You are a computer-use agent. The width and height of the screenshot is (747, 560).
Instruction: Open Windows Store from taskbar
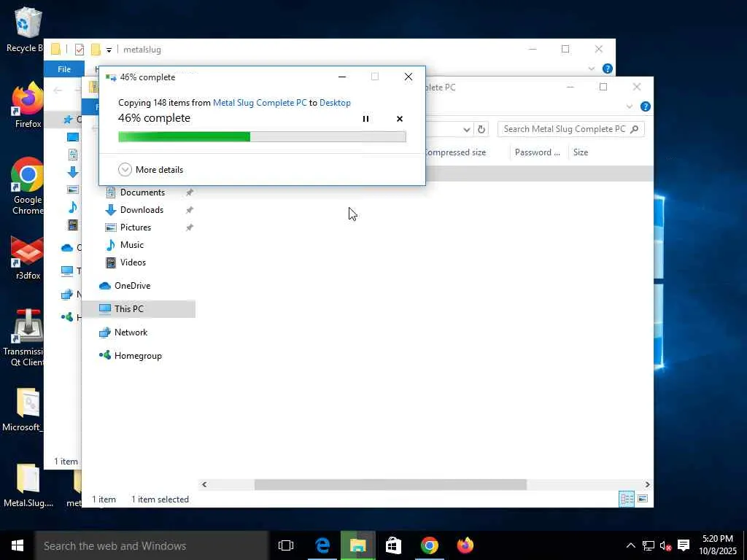pos(393,545)
